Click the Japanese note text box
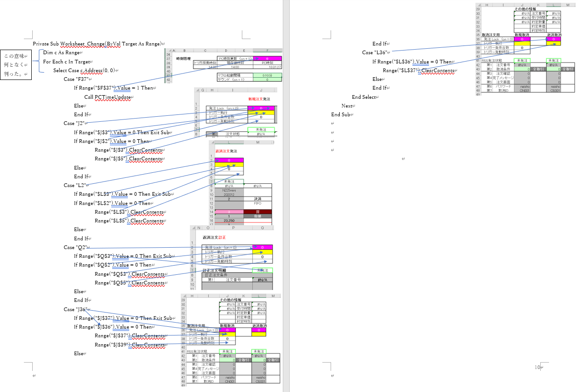This screenshot has width=578, height=392. click(16, 65)
